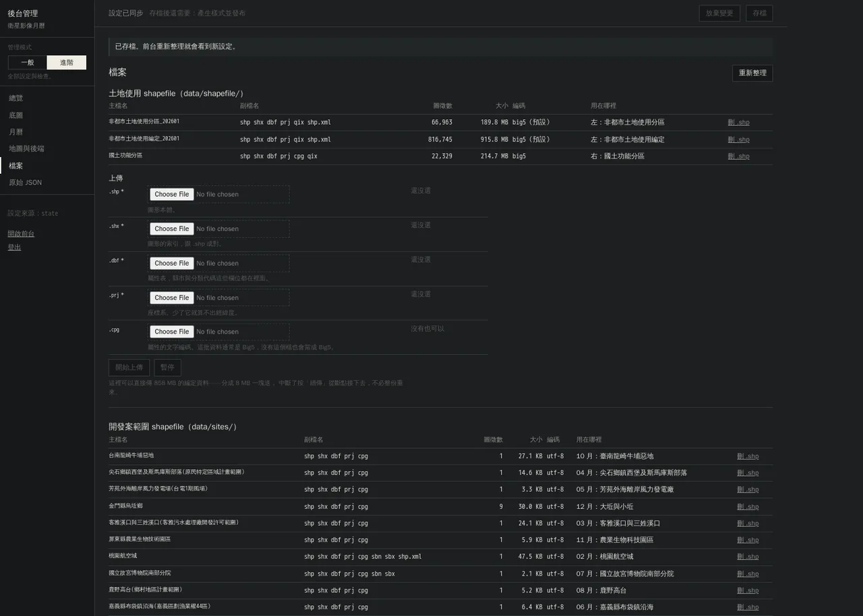863x616 pixels.
Task: Delete the 屏東縣農業生物技術園區 site shapefile
Action: [x=748, y=540]
